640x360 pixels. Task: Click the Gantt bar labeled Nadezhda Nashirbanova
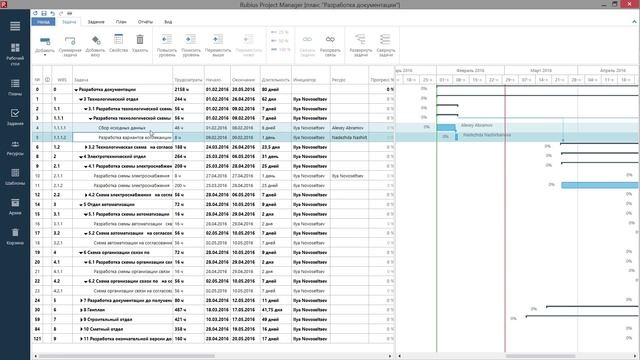456,137
